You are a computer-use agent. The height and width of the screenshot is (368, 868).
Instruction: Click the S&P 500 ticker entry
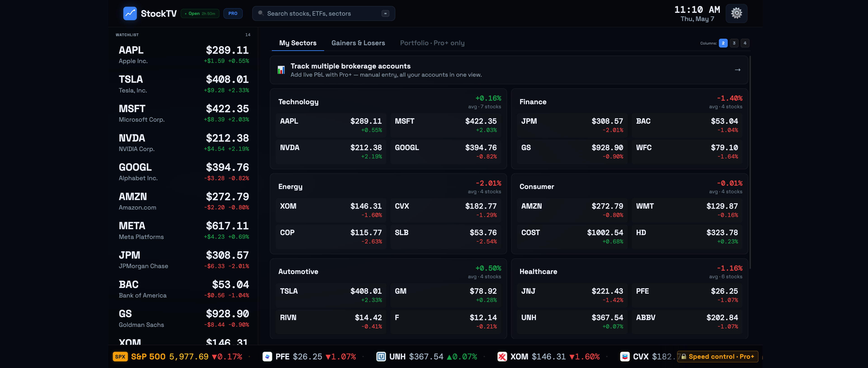click(178, 356)
